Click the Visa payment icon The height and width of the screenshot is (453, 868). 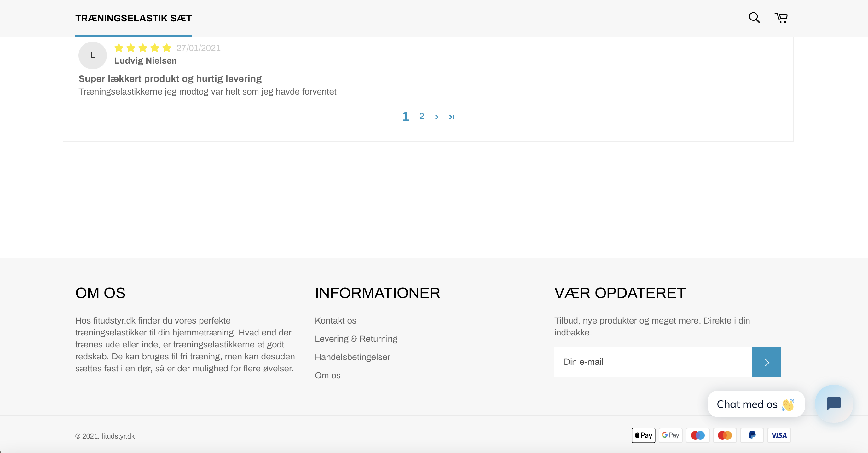click(779, 435)
